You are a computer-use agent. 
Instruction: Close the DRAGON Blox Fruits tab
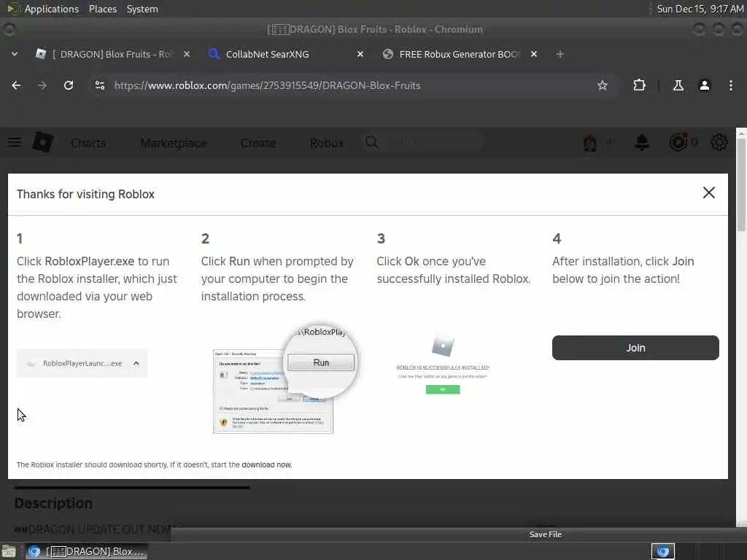[x=187, y=54]
